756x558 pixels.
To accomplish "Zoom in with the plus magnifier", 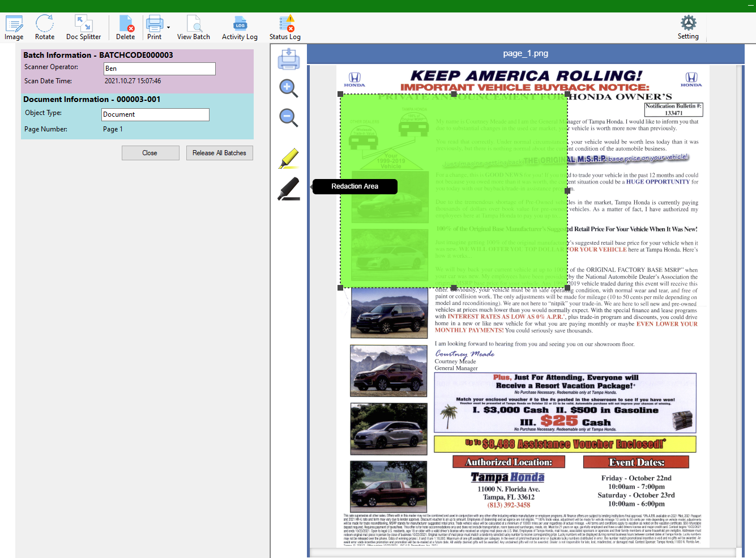I will [x=288, y=88].
